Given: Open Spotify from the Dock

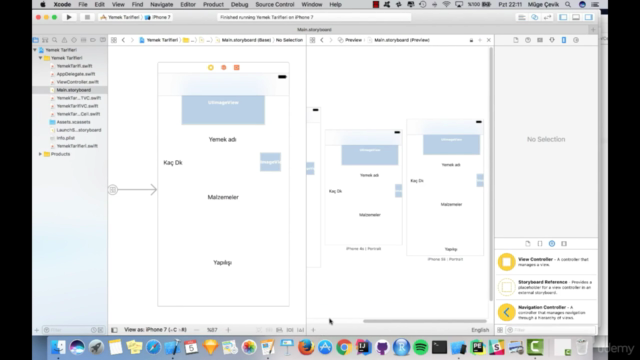Looking at the screenshot, I should [420, 347].
